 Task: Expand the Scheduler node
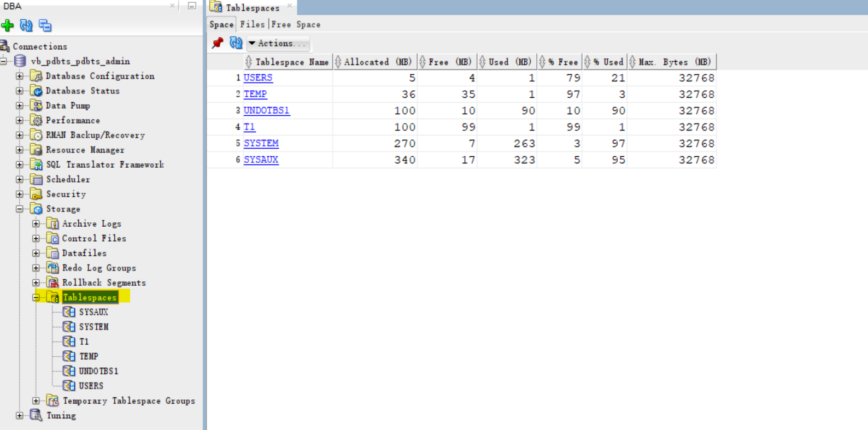(20, 179)
